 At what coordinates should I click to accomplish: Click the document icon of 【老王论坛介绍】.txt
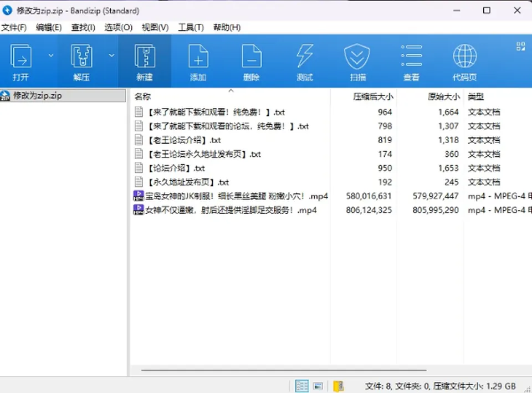tap(139, 140)
